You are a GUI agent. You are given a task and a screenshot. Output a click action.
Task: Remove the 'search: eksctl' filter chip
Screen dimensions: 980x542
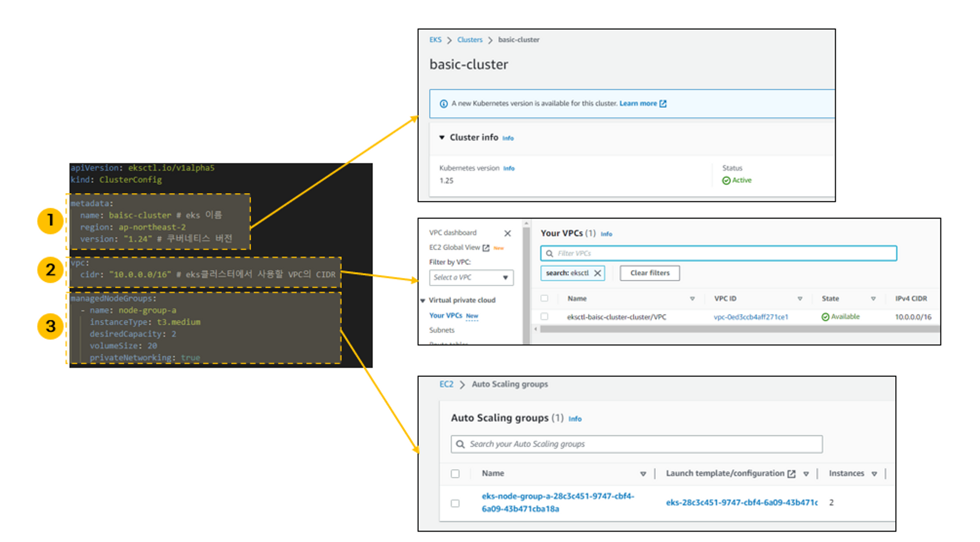(x=598, y=273)
